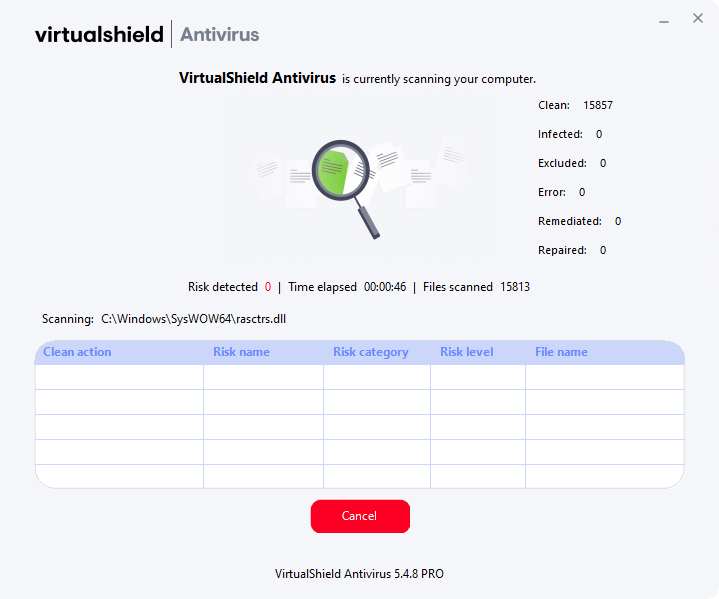Select the Risk level column header
The height and width of the screenshot is (599, 719).
467,352
